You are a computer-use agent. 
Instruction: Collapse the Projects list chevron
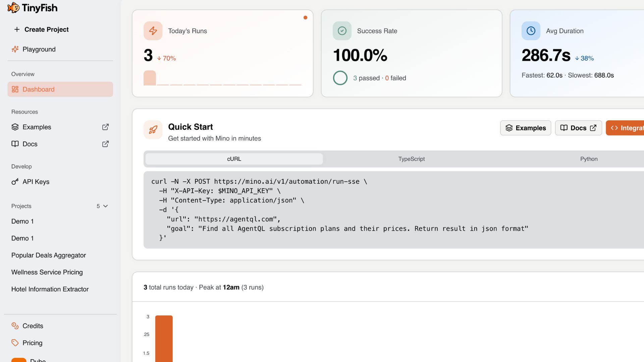coord(105,206)
